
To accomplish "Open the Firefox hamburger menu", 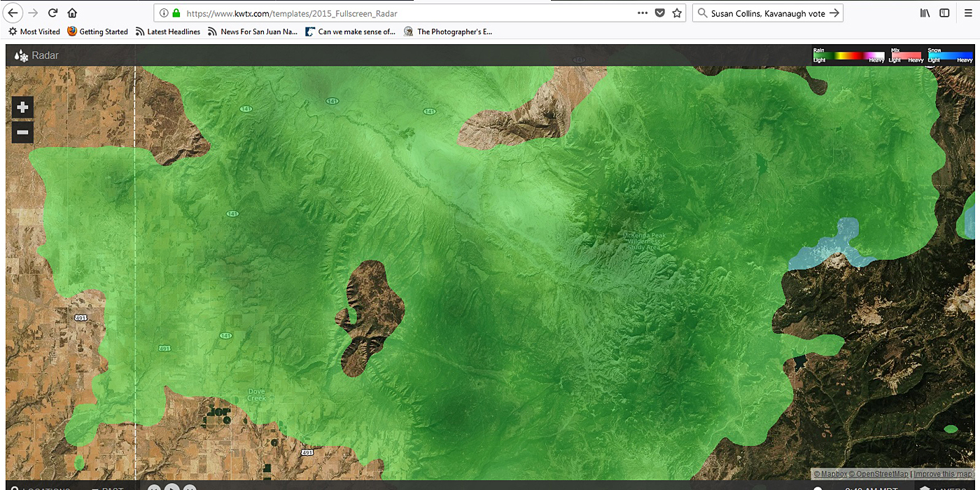I will coord(968,13).
